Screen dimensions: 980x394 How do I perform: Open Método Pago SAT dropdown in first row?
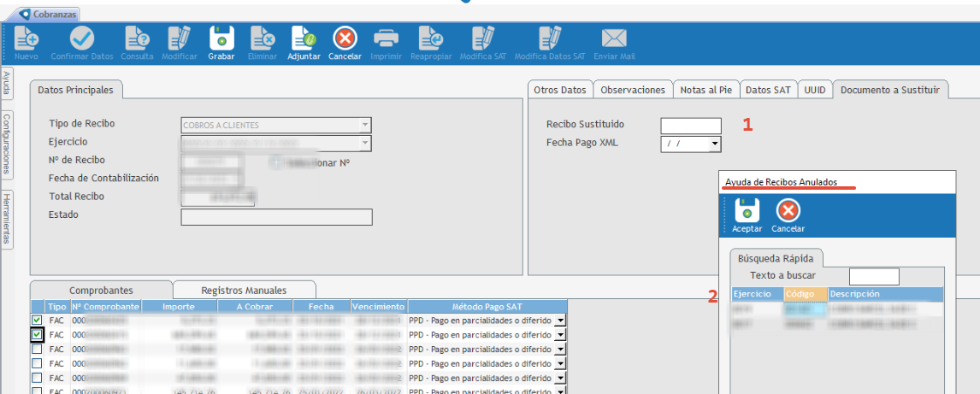pos(561,320)
